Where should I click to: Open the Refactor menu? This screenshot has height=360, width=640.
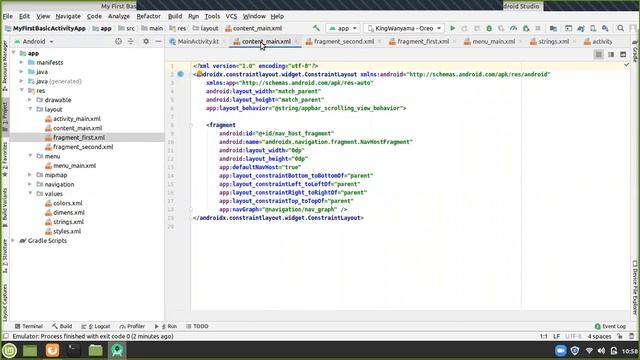click(x=149, y=16)
